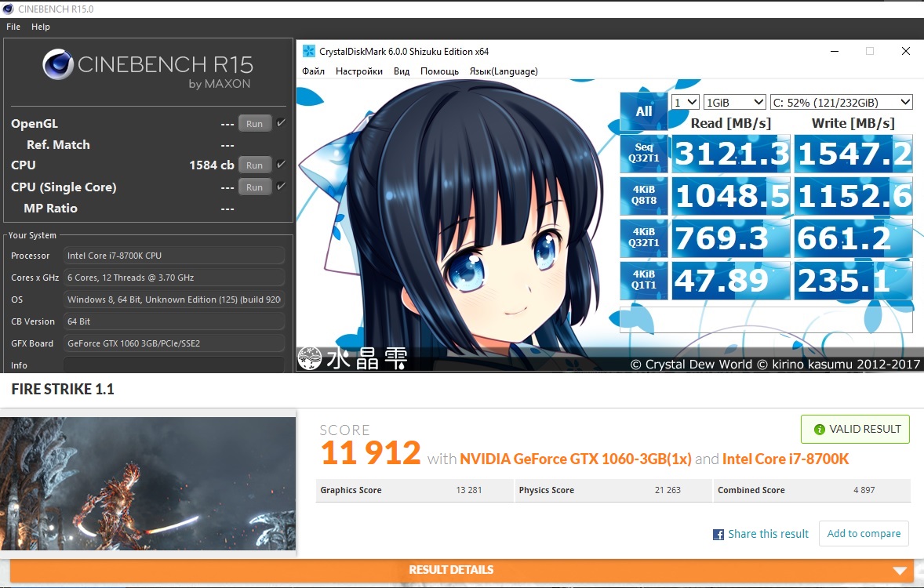The image size is (924, 588).
Task: Click the 4KiB Q8T8 read value 1048.5
Action: coord(731,196)
